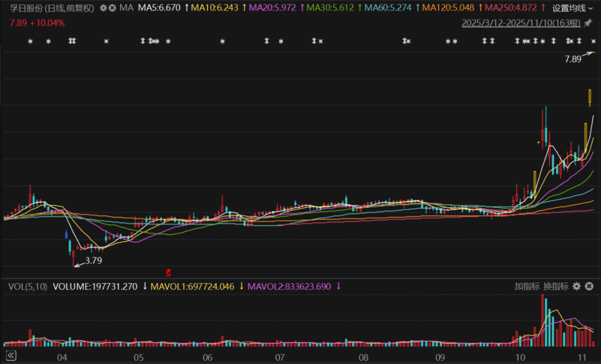Click the 09 month label on the axis
Screen dimensions: 601x364
pyautogui.click(x=440, y=357)
